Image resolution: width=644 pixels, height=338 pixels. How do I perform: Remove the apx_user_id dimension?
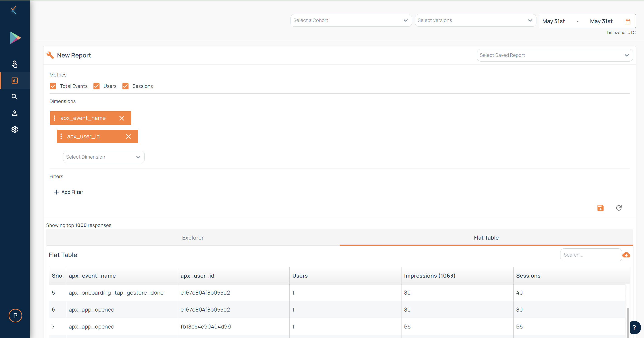[x=128, y=136]
